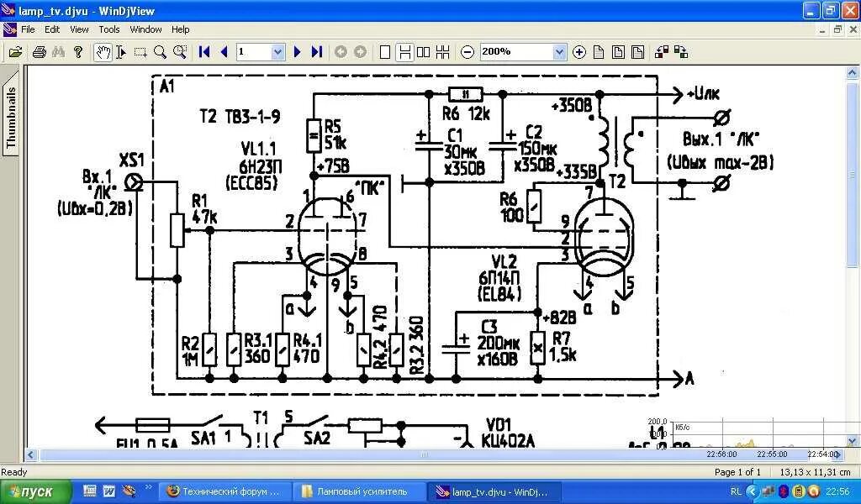Image resolution: width=861 pixels, height=504 pixels.
Task: Select the text selection cursor tool
Action: 121,52
